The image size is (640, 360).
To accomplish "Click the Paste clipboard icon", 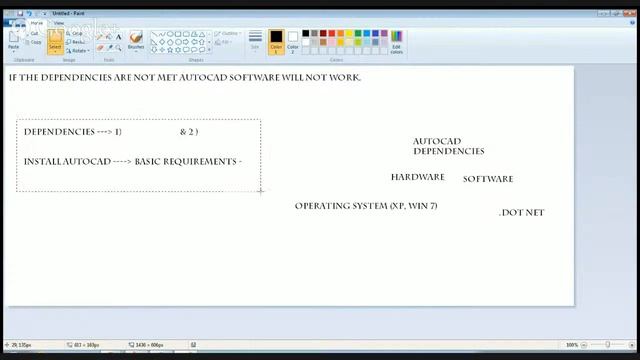I will pos(13,37).
